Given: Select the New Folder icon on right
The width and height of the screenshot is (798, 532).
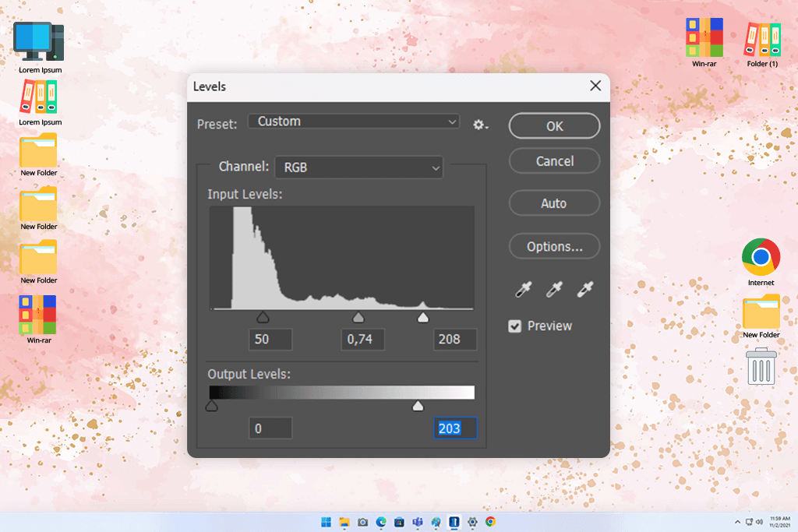Looking at the screenshot, I should [761, 316].
